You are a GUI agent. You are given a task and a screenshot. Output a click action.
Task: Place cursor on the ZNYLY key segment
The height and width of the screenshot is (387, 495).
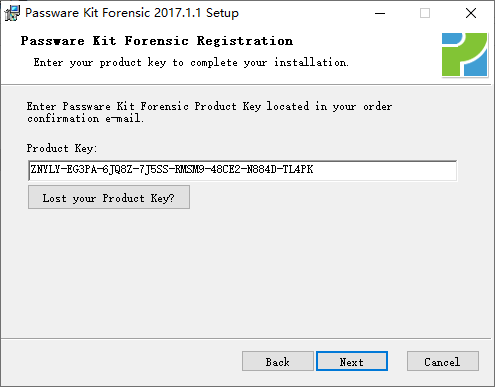click(x=45, y=170)
